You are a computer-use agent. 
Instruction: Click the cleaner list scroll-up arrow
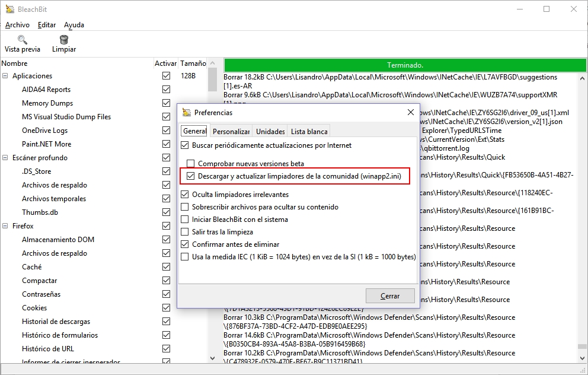pyautogui.click(x=213, y=63)
